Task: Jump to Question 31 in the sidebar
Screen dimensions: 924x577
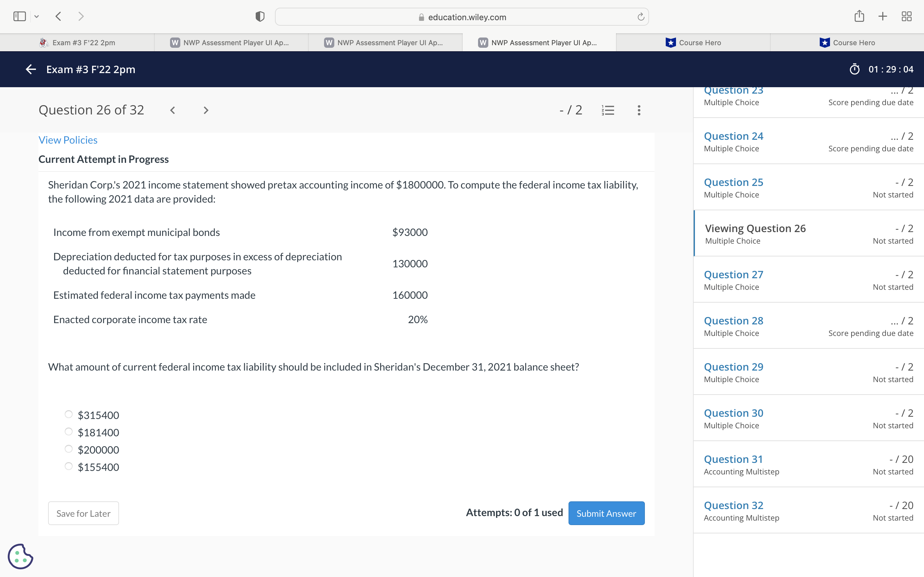Action: (733, 459)
